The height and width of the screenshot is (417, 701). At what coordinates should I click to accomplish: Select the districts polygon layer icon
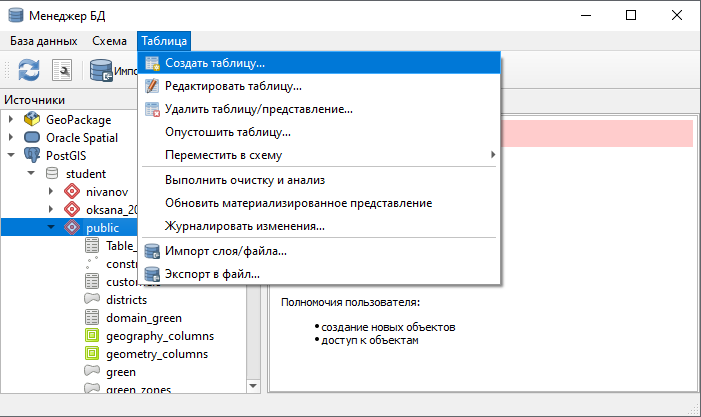[92, 299]
